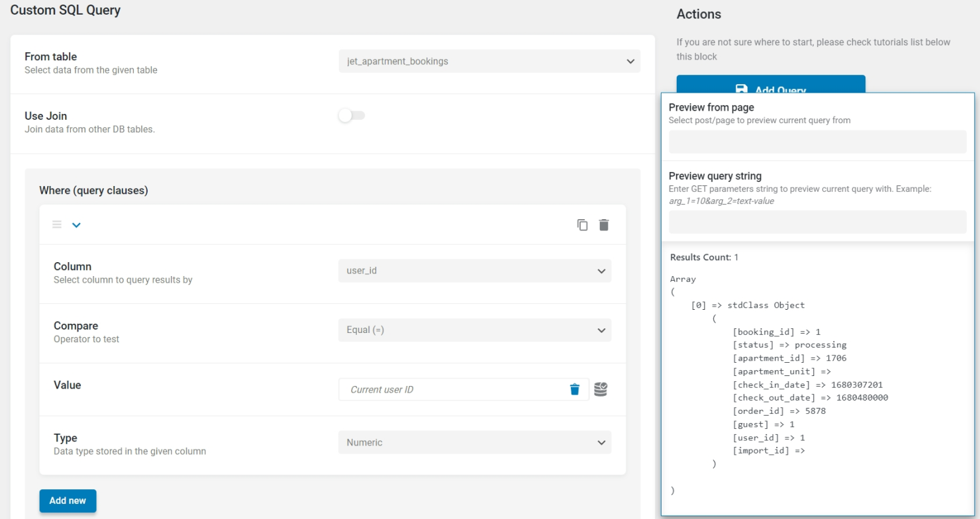This screenshot has height=519, width=980.
Task: Click the [apartment_unit] => line
Action: [x=781, y=371]
